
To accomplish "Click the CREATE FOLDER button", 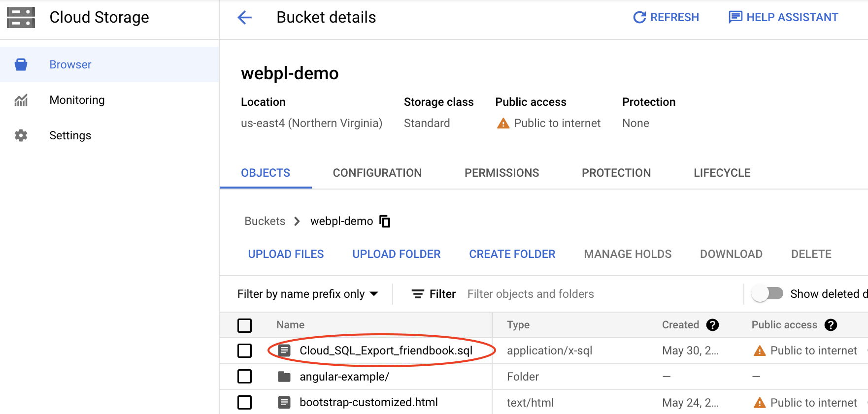I will [x=512, y=254].
